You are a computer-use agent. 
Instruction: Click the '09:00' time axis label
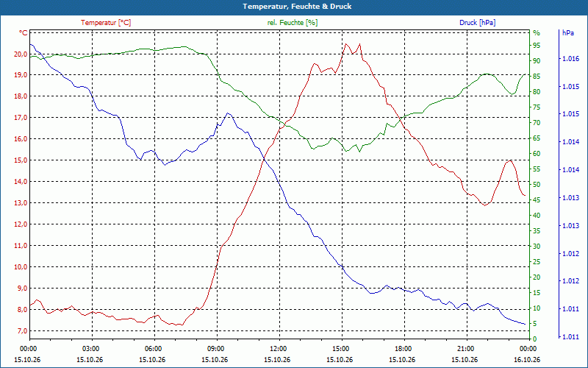point(215,349)
